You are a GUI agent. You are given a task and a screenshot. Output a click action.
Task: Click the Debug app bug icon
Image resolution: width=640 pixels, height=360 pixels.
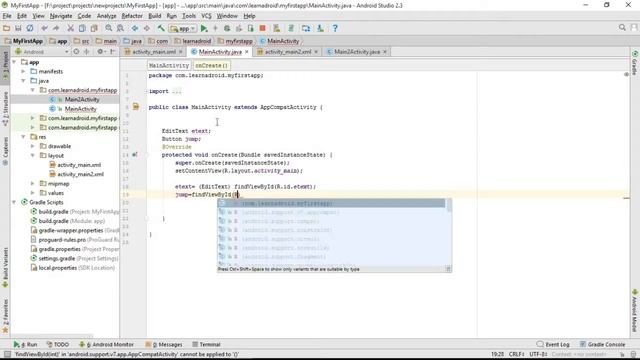pos(227,28)
